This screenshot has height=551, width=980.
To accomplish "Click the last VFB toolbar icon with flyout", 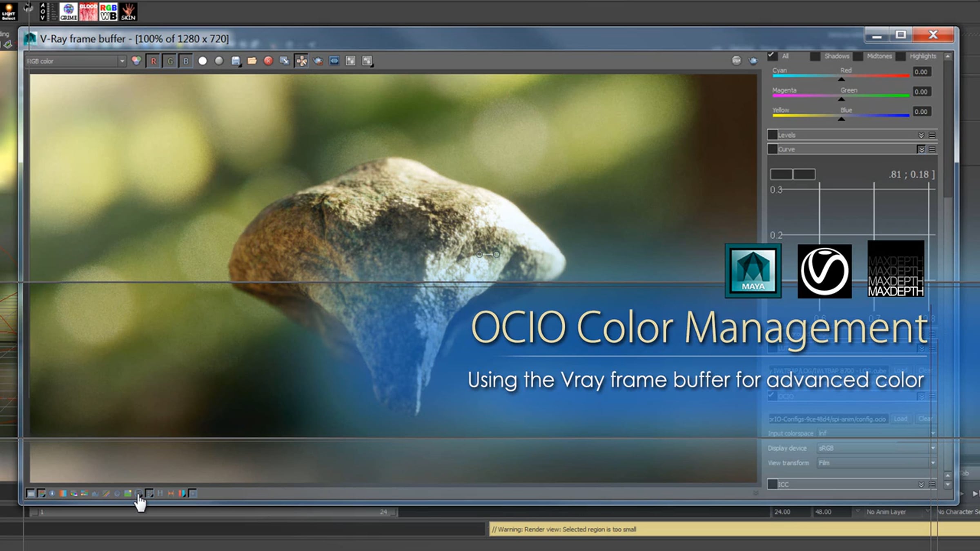I will click(x=367, y=61).
